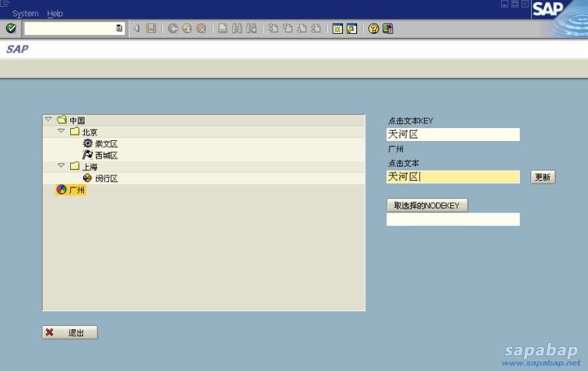Image resolution: width=588 pixels, height=371 pixels.
Task: Click the 更新 update button
Action: point(543,177)
